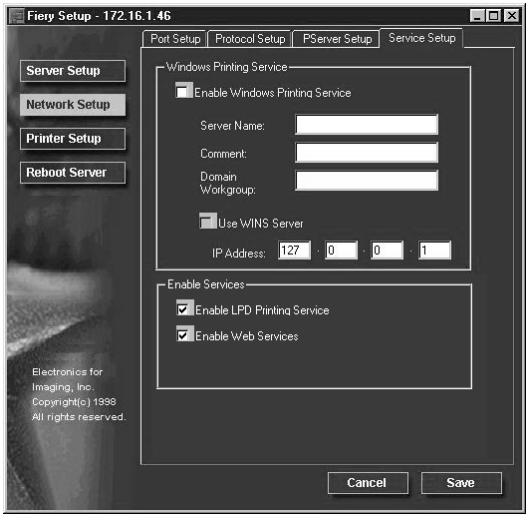The image size is (531, 520).
Task: Click the Fiery Setup title bar icon
Action: tap(17, 16)
